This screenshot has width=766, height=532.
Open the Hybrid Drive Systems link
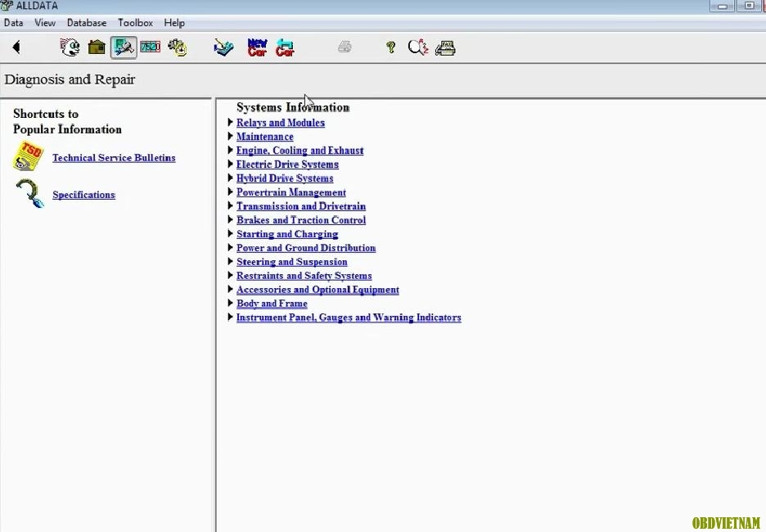point(285,178)
